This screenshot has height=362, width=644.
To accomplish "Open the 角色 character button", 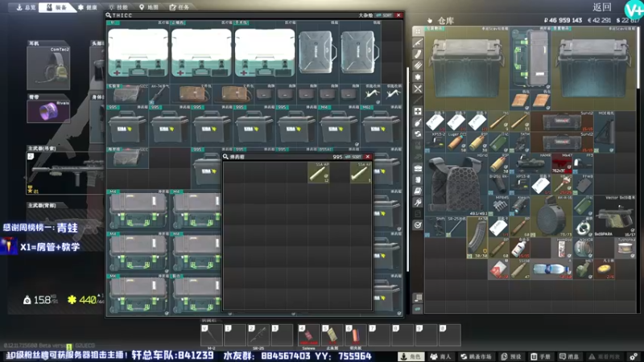I will [411, 356].
